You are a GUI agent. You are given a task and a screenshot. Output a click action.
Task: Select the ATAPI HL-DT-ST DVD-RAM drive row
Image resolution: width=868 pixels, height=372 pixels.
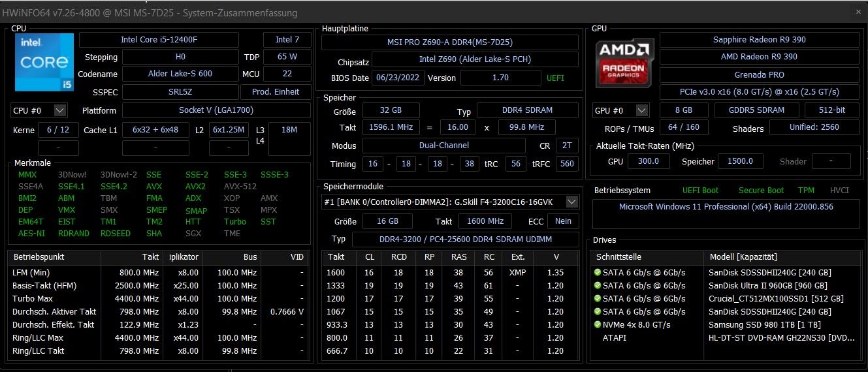click(726, 337)
